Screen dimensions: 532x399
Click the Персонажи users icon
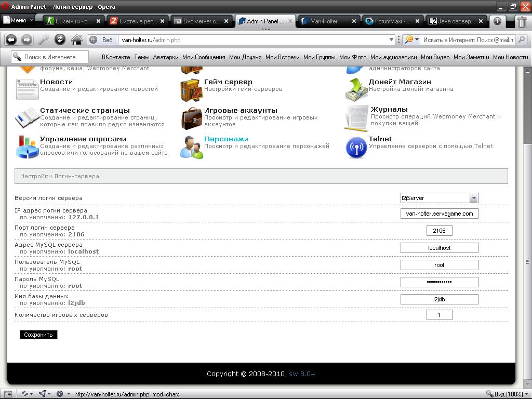(x=191, y=147)
